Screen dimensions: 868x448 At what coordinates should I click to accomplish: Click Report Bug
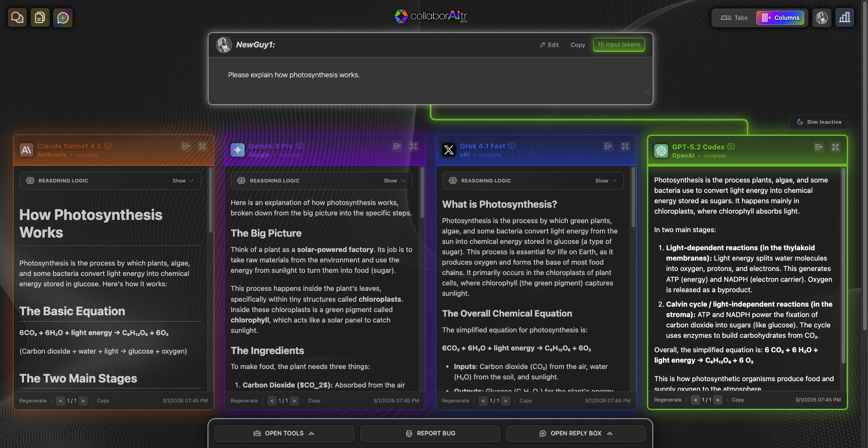pyautogui.click(x=429, y=433)
